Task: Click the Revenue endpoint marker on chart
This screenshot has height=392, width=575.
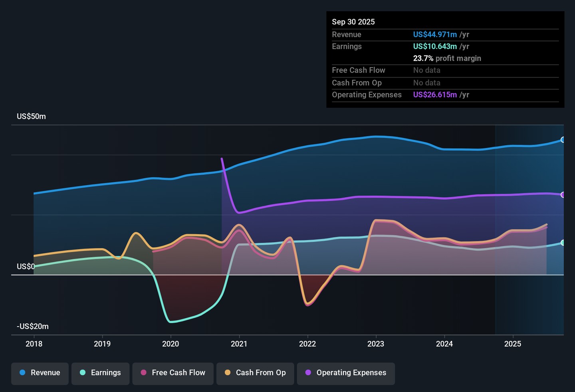Action: click(x=563, y=140)
